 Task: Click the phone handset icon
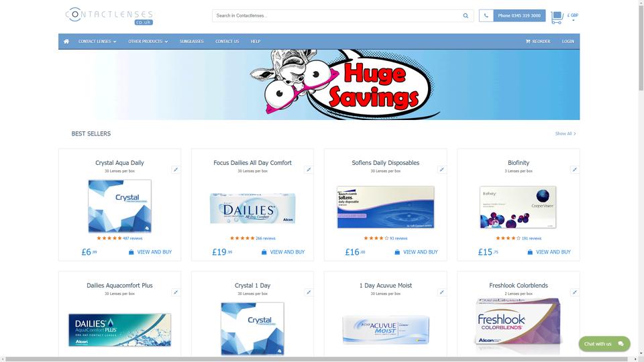tap(486, 15)
